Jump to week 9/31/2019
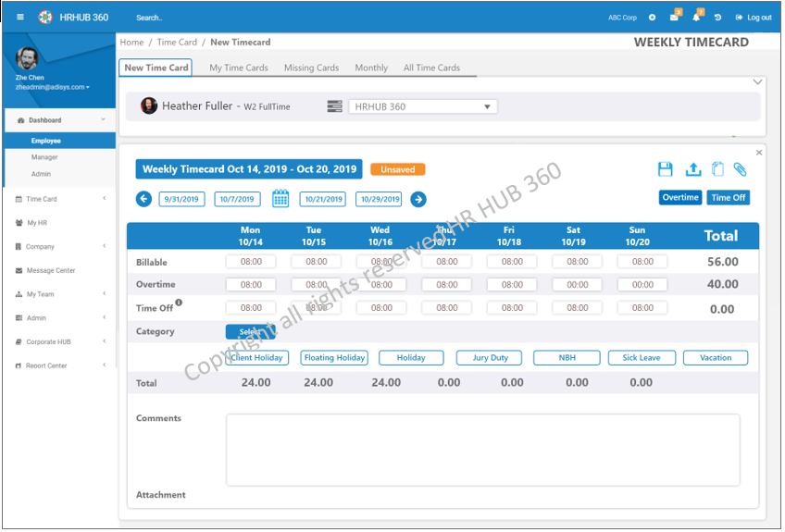The image size is (785, 532). click(181, 199)
